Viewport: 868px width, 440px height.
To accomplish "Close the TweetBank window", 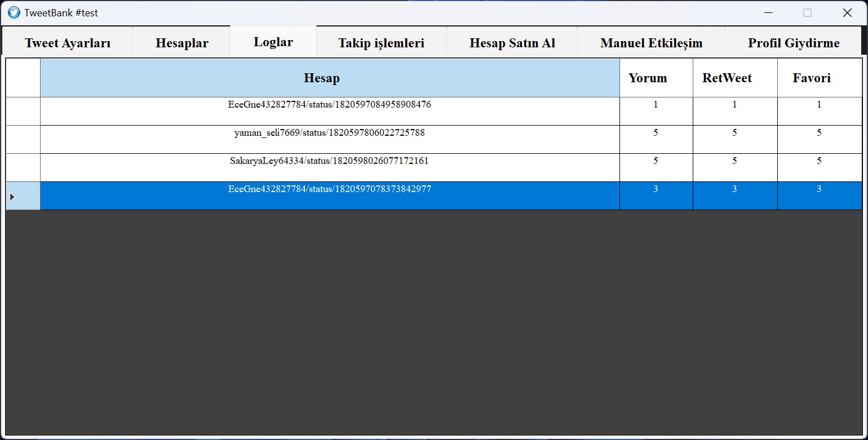I will coord(847,12).
